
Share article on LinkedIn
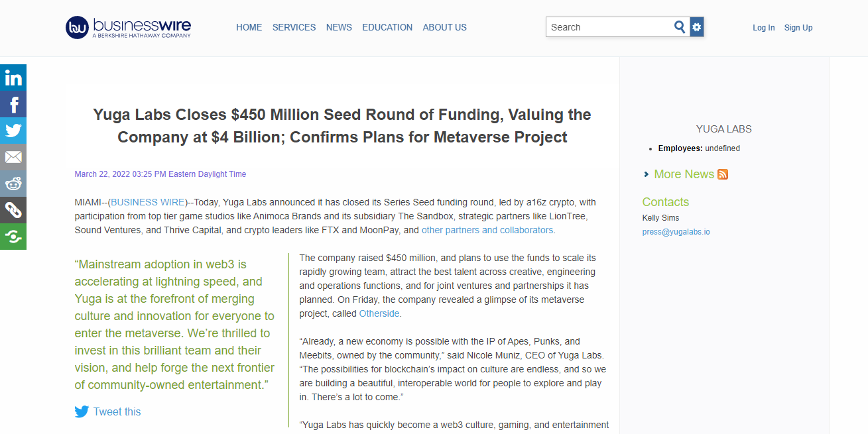13,78
